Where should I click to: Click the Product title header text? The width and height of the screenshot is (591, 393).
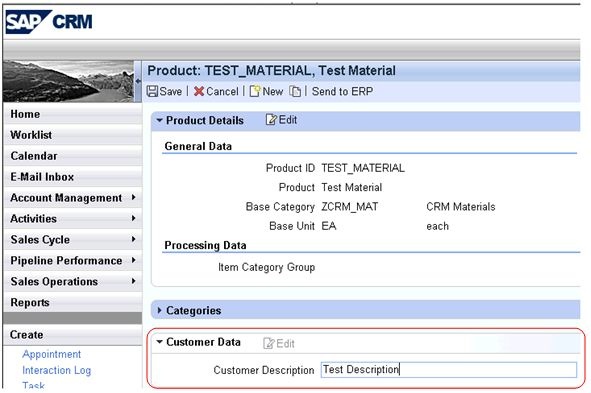(x=271, y=70)
